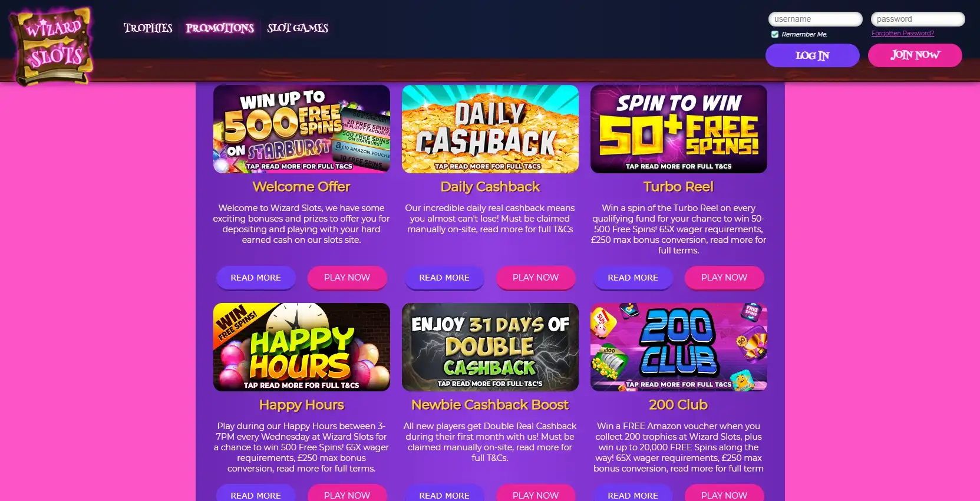Open the 500 Free Spins Starburst banner
This screenshot has height=501, width=980.
pyautogui.click(x=302, y=129)
